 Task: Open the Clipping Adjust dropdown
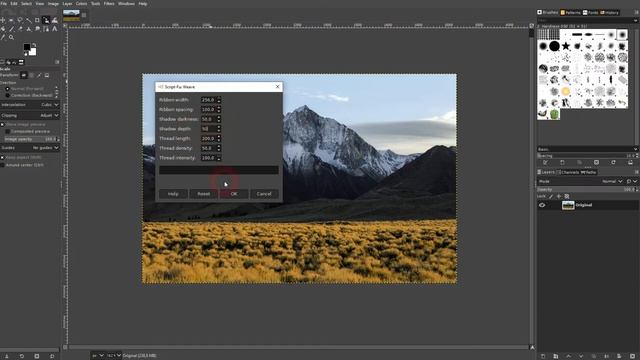(30, 116)
